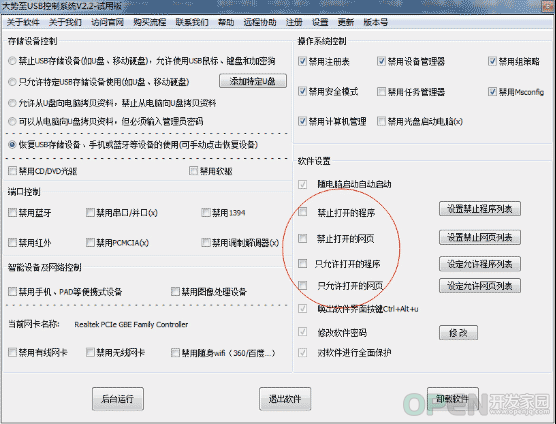Click the 添加特定U盘 button

[x=253, y=81]
